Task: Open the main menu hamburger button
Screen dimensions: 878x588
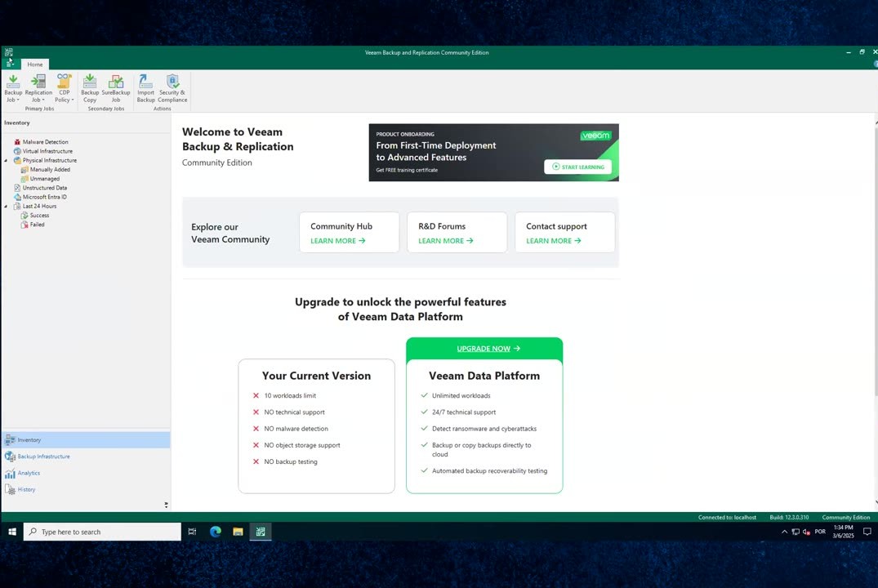Action: point(10,64)
